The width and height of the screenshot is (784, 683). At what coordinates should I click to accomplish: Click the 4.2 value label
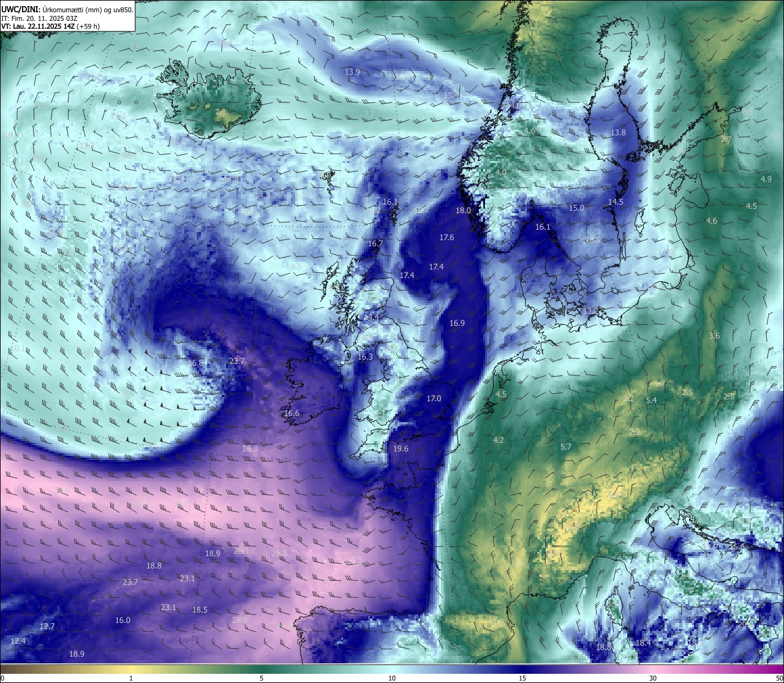[499, 440]
